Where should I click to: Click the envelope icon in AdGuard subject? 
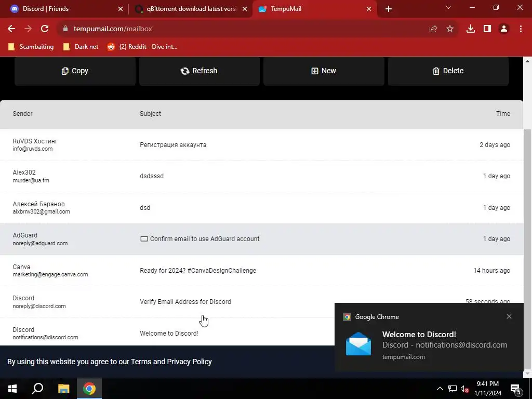pos(144,239)
